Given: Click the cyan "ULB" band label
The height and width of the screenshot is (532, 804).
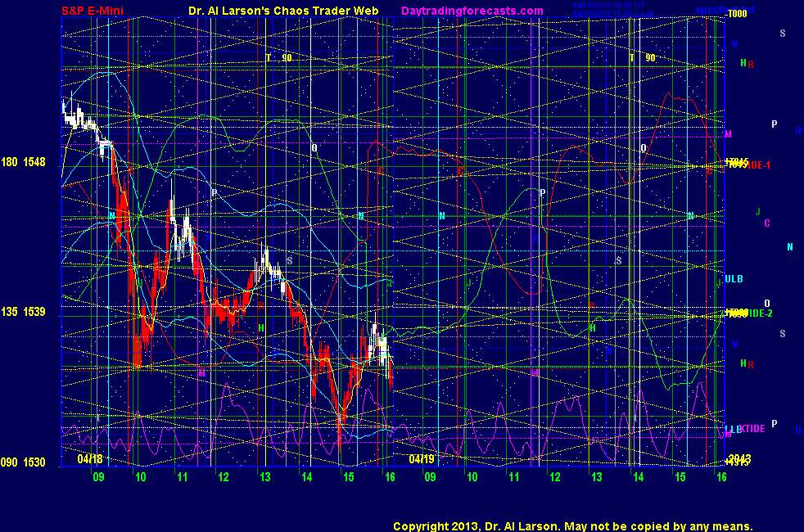Looking at the screenshot, I should pyautogui.click(x=734, y=279).
